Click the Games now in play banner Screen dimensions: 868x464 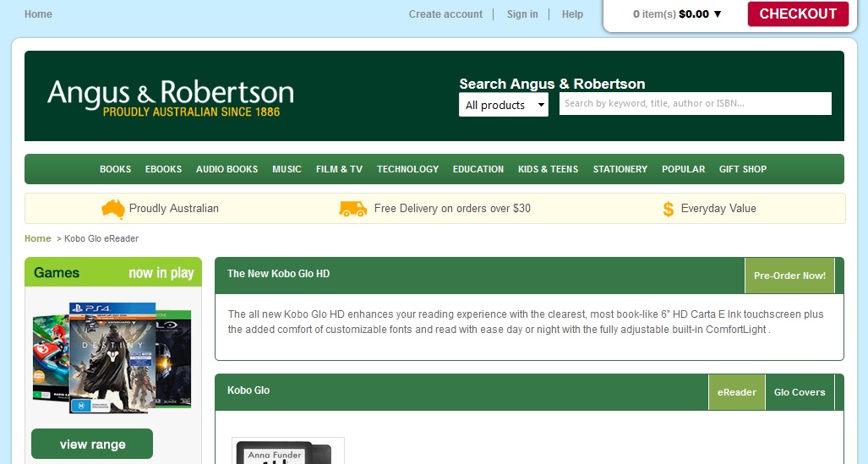(113, 272)
